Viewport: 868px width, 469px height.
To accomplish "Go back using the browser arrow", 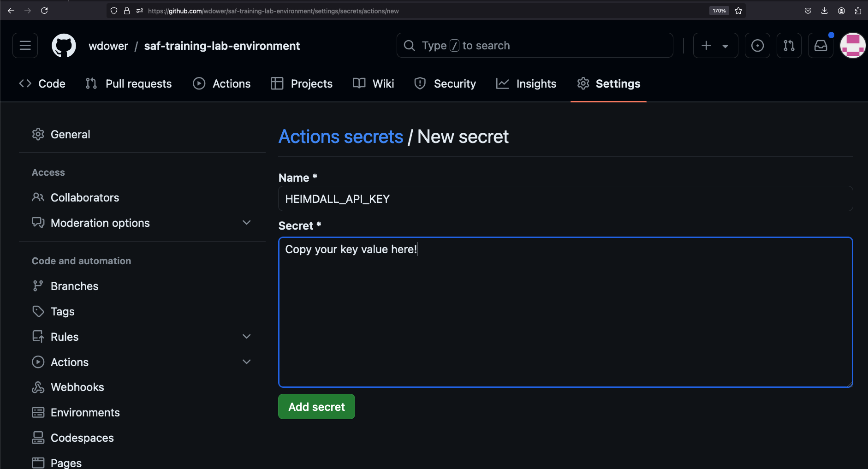I will (x=11, y=10).
